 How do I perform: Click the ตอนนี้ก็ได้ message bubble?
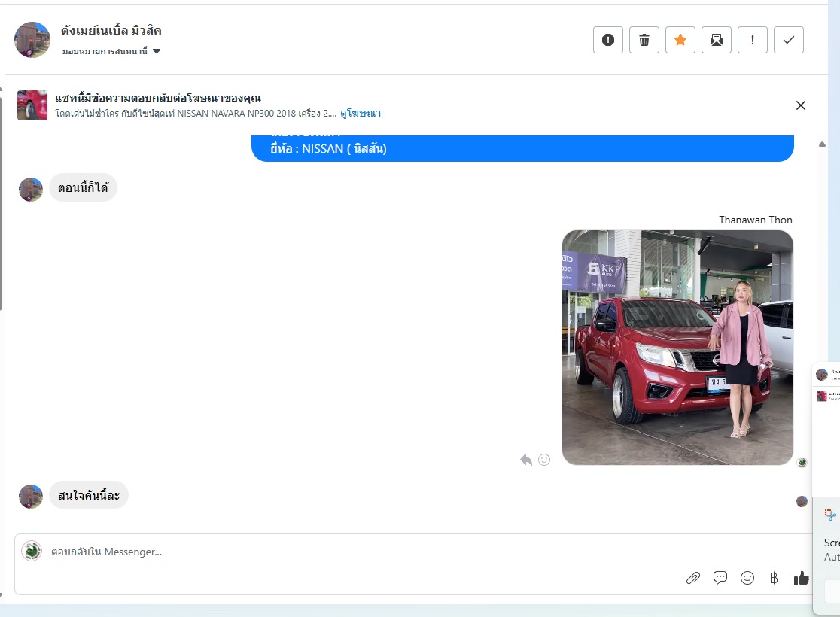(83, 188)
